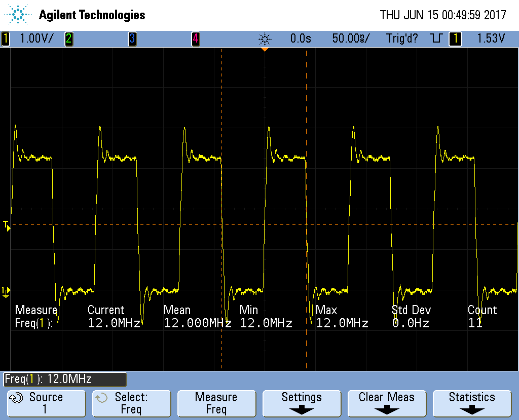Click the Agilent Technologies starburst logo

coord(18,14)
